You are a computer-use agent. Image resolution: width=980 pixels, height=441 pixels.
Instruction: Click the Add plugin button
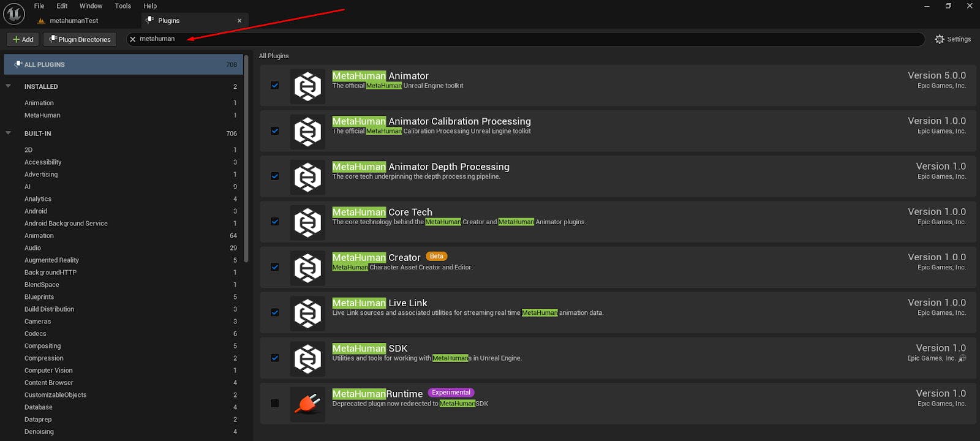(23, 39)
